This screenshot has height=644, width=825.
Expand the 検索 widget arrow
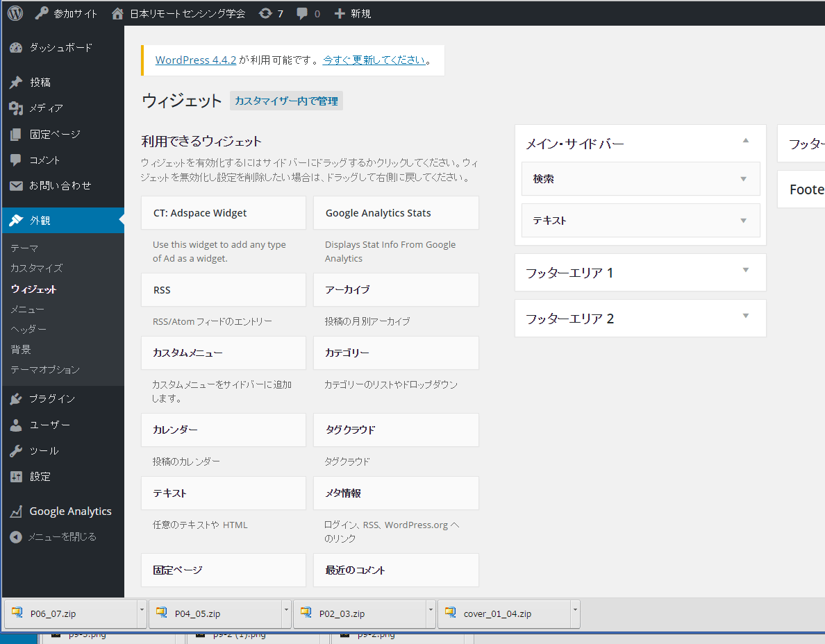(x=744, y=179)
